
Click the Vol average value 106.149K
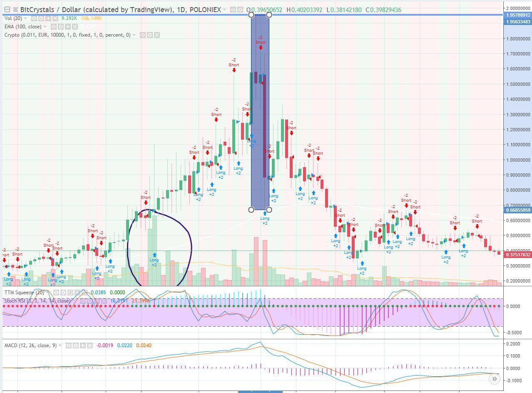92,18
